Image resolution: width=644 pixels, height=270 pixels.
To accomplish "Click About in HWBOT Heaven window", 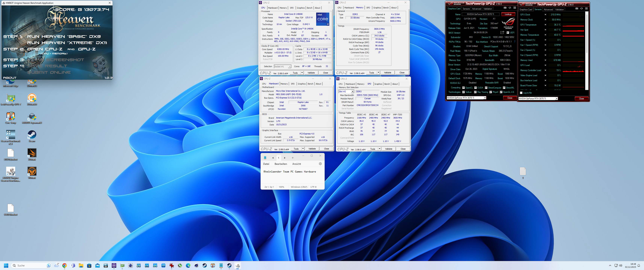I will [x=10, y=78].
